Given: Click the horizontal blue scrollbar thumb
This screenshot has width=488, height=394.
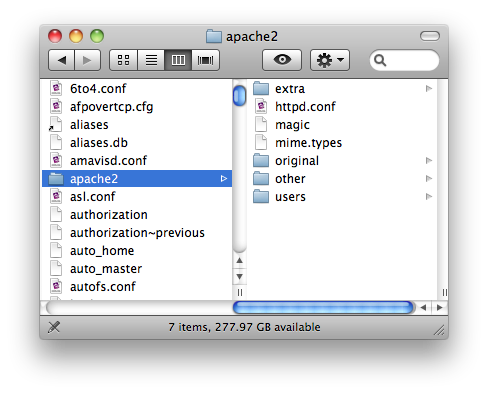Looking at the screenshot, I should pyautogui.click(x=323, y=307).
